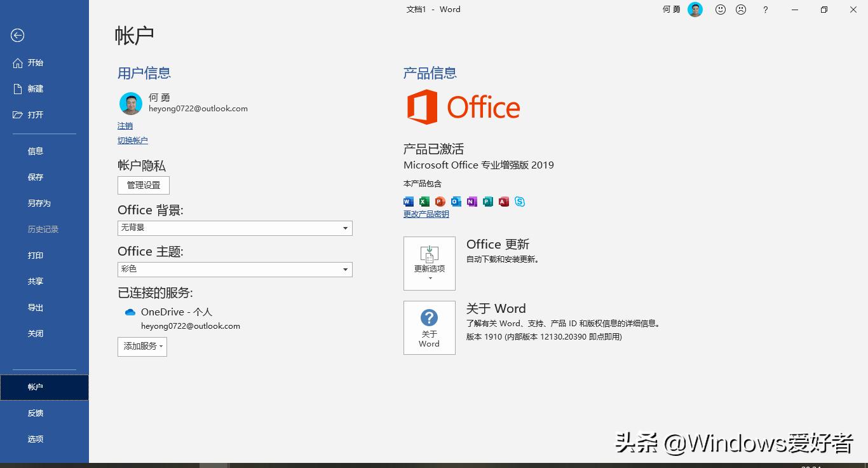868x468 pixels.
Task: Open the Office 背景 dropdown
Action: click(x=234, y=228)
